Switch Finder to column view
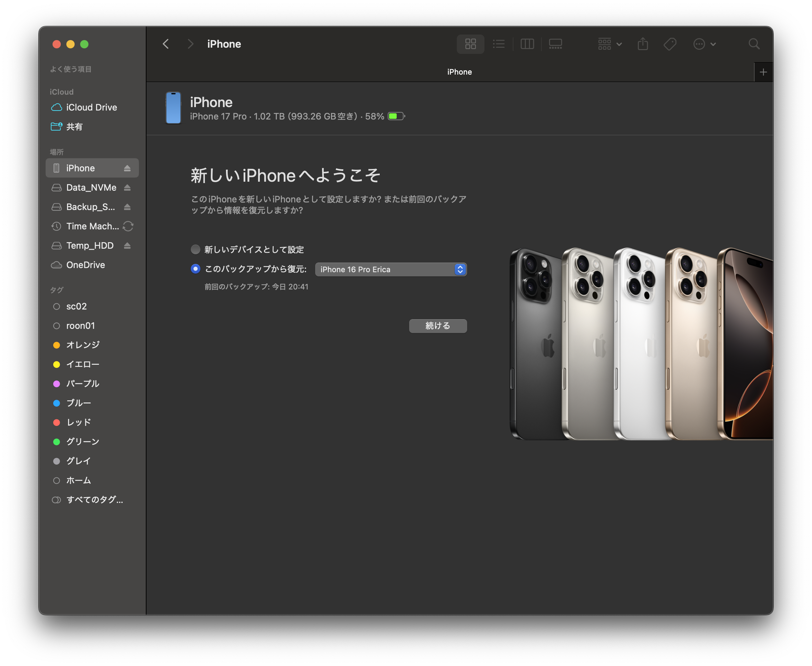The width and height of the screenshot is (812, 666). coord(527,44)
